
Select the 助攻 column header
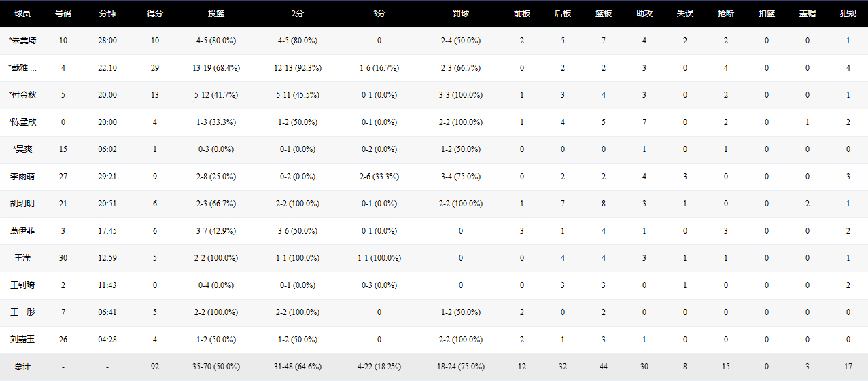644,14
